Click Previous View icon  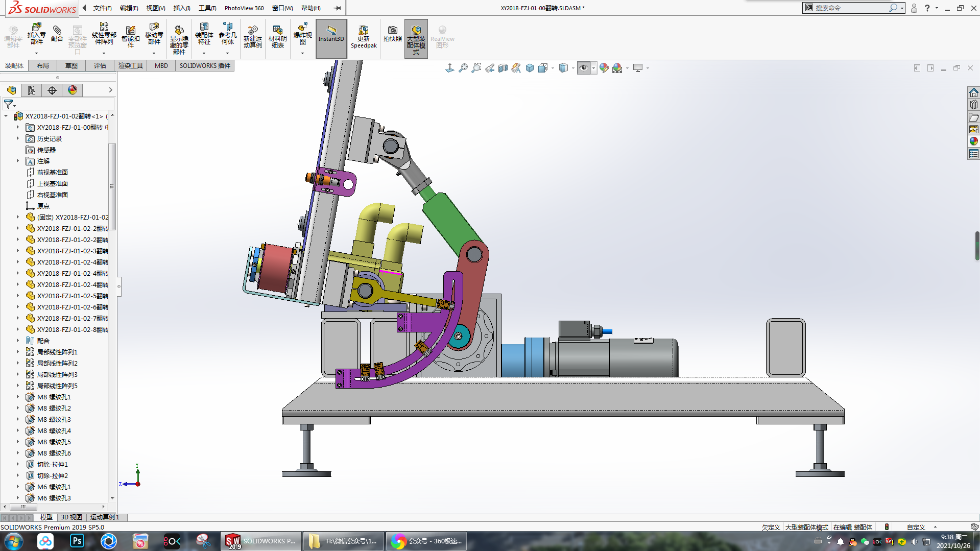pos(489,68)
